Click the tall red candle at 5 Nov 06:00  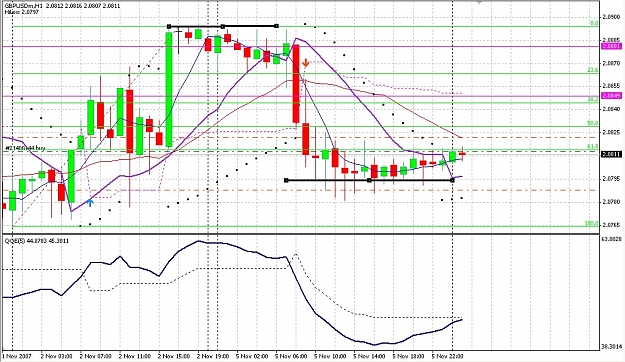click(296, 84)
